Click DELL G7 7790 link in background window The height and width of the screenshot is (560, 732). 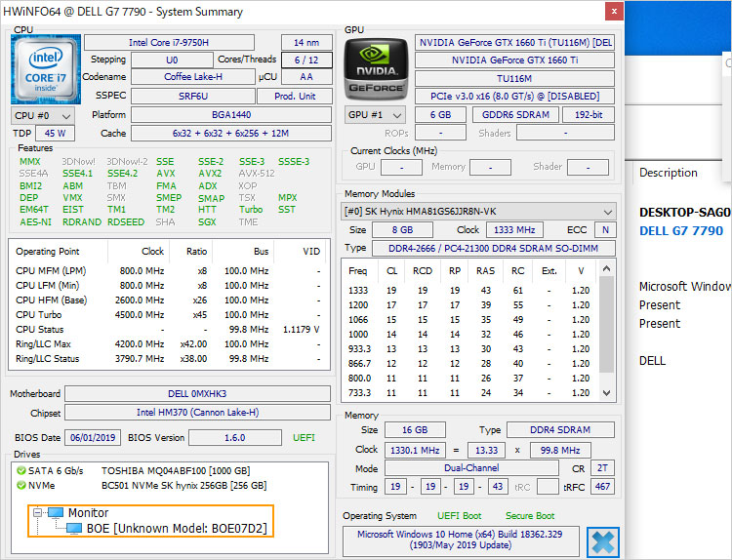tap(681, 231)
